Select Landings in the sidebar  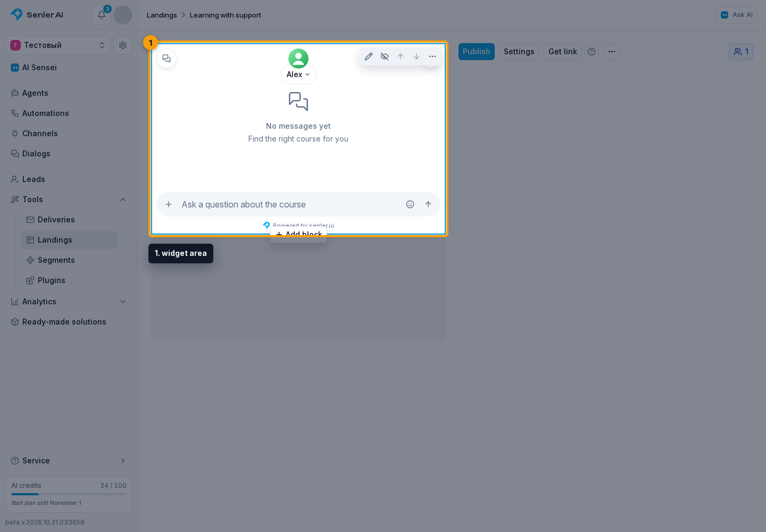69,240
